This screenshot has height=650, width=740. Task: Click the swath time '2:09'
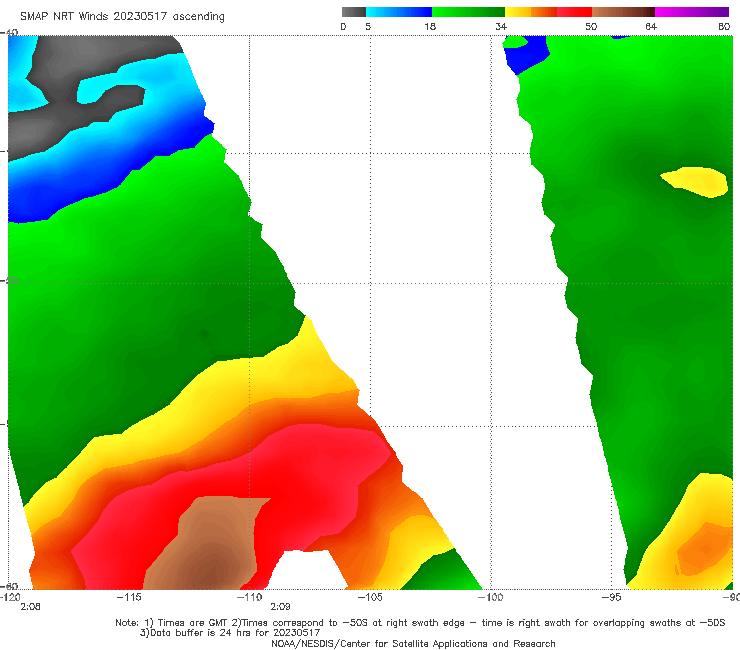click(280, 607)
